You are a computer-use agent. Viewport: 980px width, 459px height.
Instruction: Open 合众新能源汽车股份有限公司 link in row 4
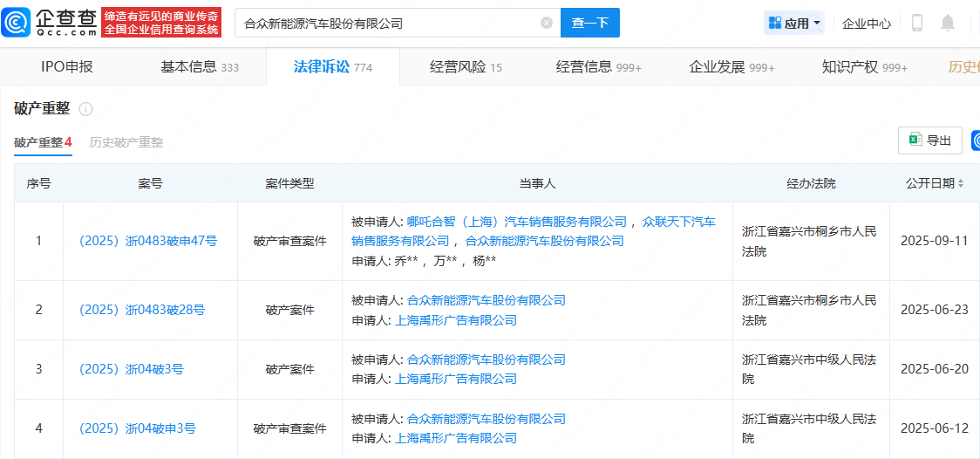click(487, 419)
